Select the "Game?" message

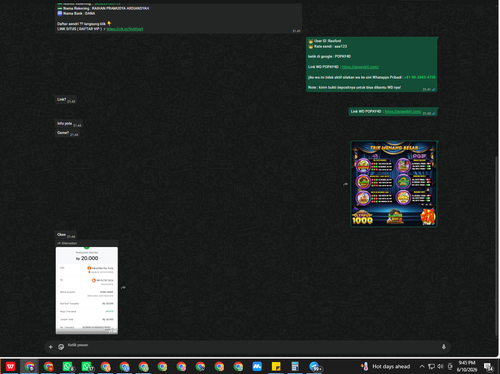[67, 133]
